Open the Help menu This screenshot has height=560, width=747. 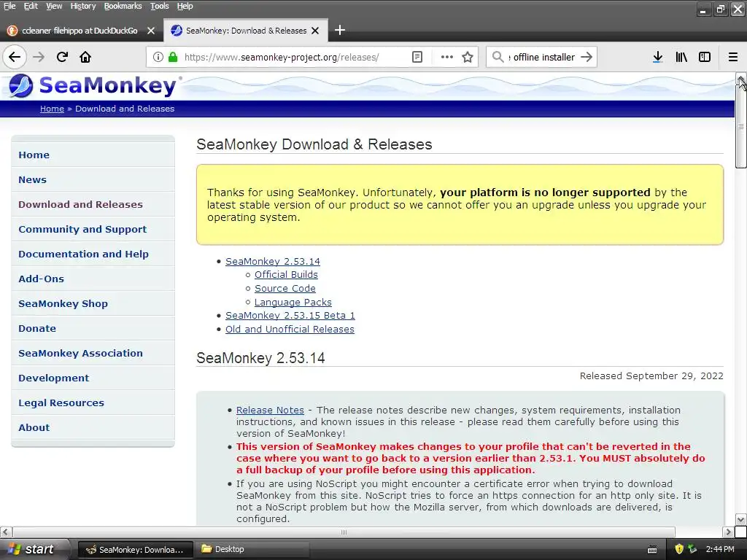(185, 6)
